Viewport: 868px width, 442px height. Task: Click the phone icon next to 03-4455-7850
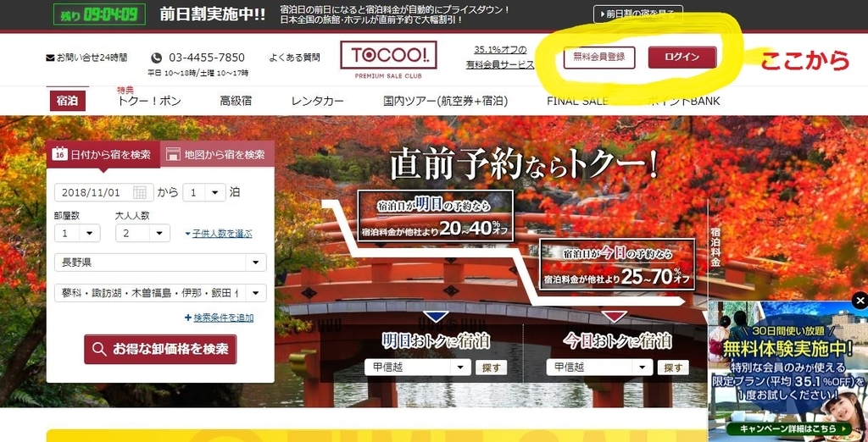(x=157, y=58)
